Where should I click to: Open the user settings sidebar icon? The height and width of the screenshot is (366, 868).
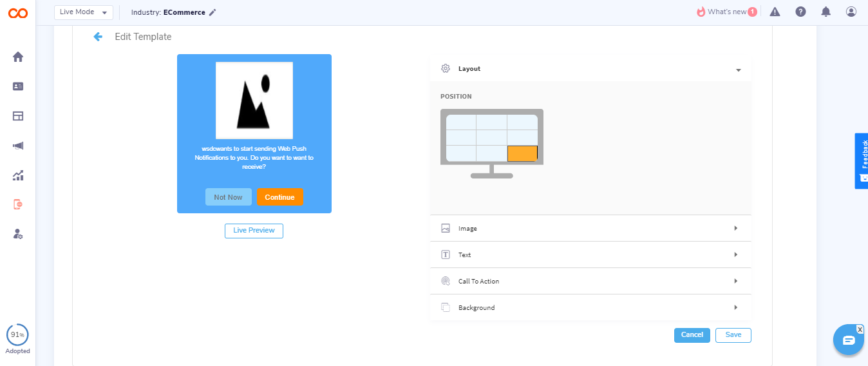click(x=18, y=234)
